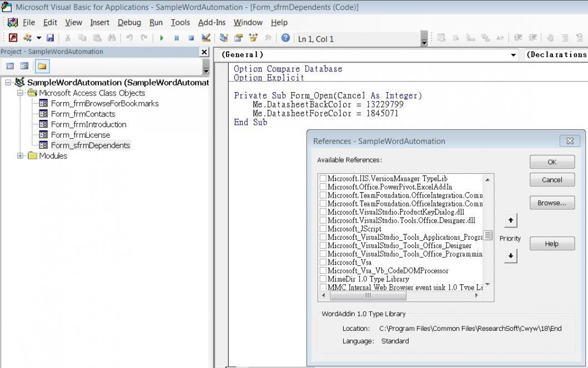Collapse Microsoft Access Class Objects folder
The image size is (588, 368).
tap(20, 93)
